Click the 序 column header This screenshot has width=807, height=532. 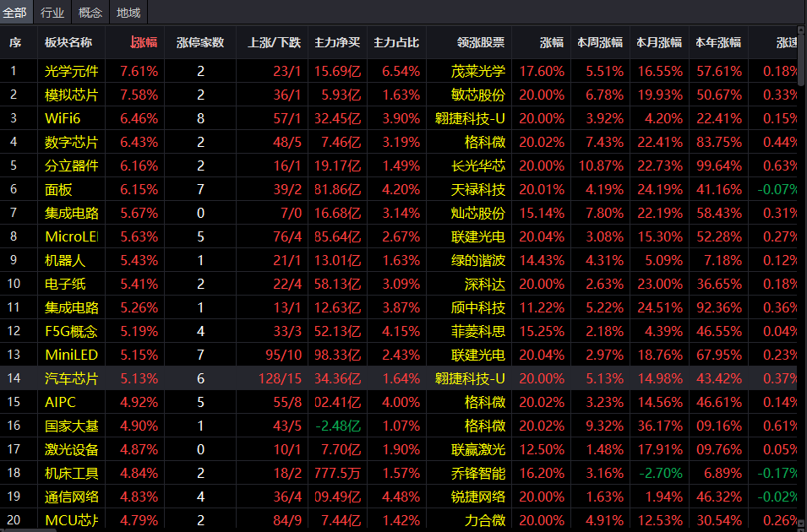pyautogui.click(x=15, y=43)
